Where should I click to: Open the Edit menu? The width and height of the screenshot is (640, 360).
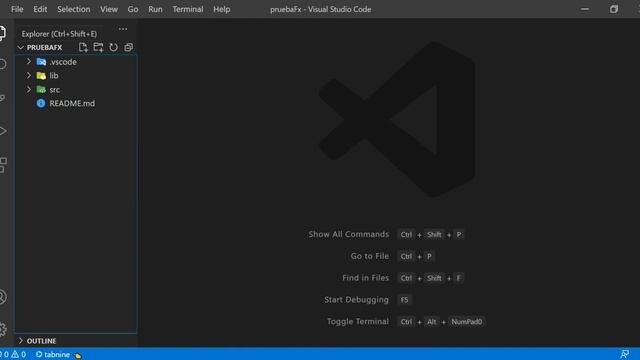point(40,9)
